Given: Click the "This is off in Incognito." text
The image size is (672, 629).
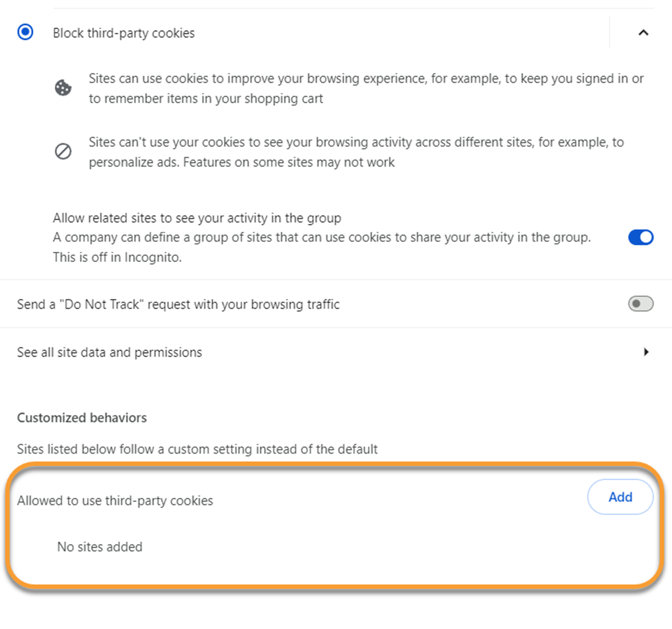Looking at the screenshot, I should click(x=117, y=258).
